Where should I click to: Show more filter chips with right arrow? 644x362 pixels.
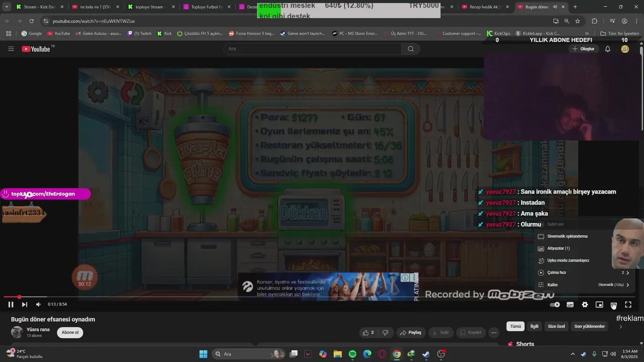coord(620,326)
